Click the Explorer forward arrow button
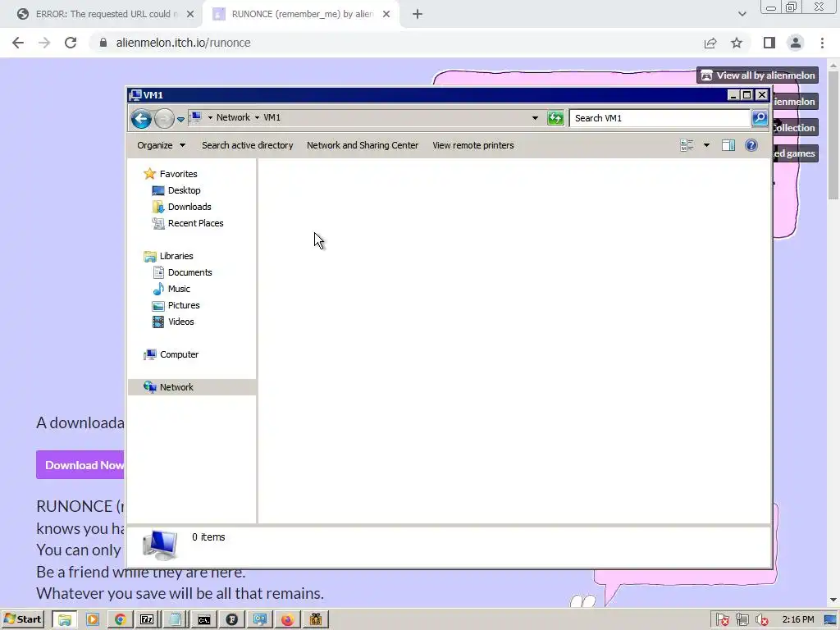840x630 pixels. (164, 118)
